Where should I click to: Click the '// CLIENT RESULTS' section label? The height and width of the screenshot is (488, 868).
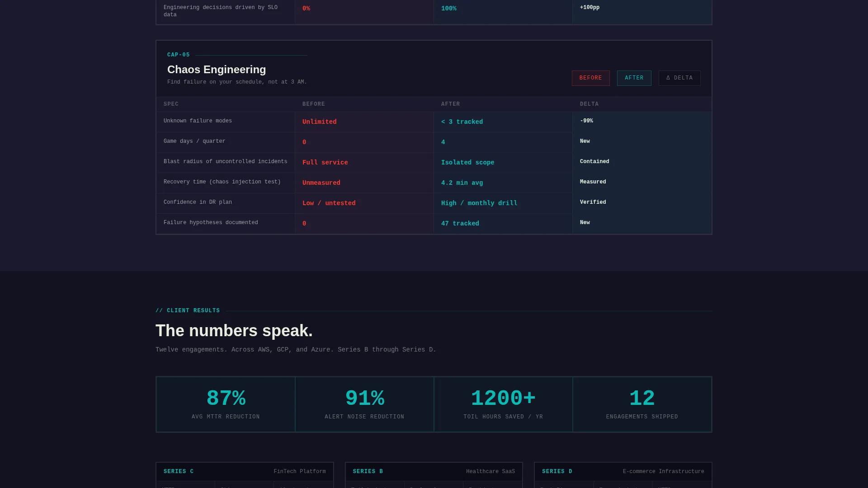point(188,311)
